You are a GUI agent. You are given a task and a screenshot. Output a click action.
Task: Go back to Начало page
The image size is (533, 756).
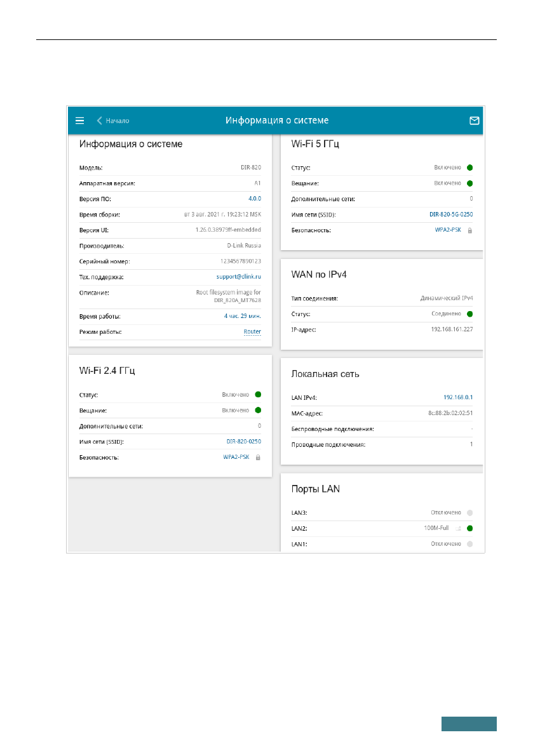[x=118, y=120]
